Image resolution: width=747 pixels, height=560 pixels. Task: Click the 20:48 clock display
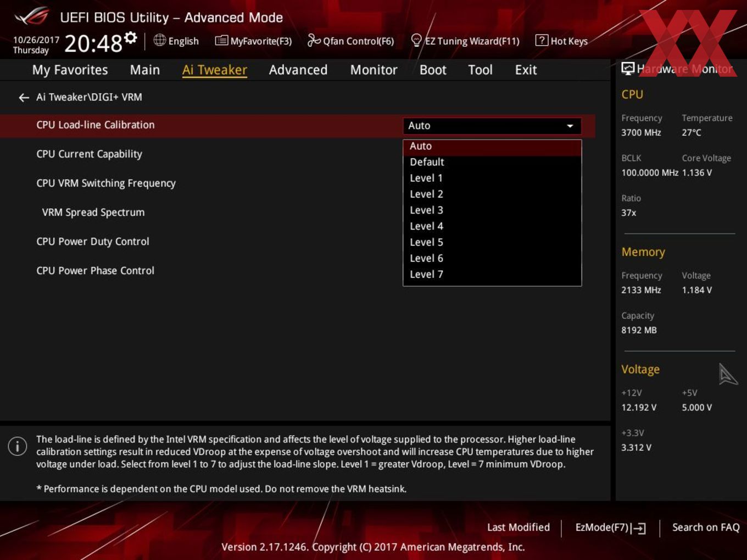coord(93,43)
